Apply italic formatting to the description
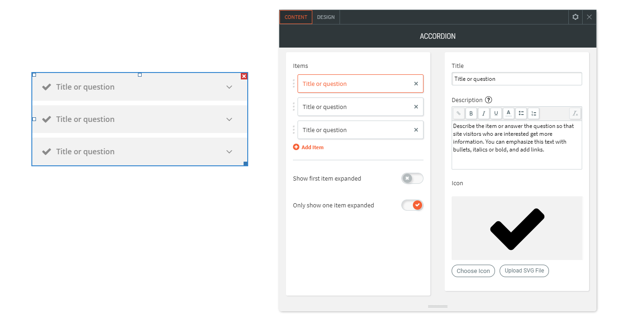 tap(483, 113)
